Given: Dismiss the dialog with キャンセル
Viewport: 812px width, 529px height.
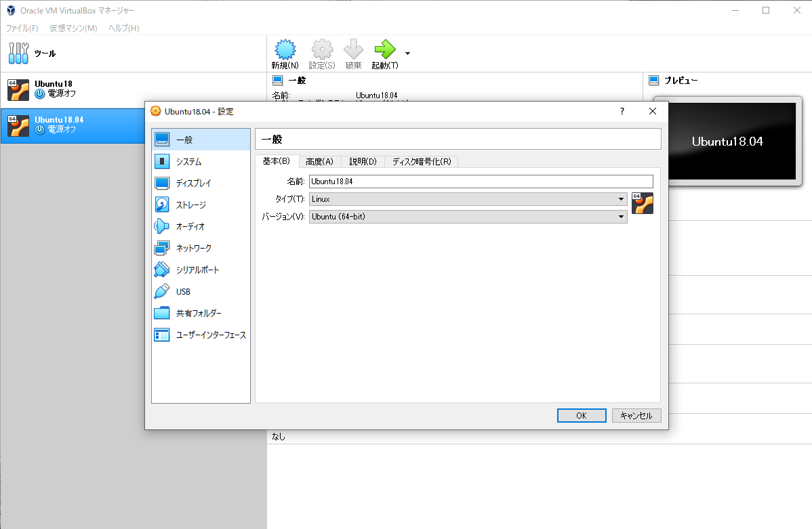Looking at the screenshot, I should point(636,415).
